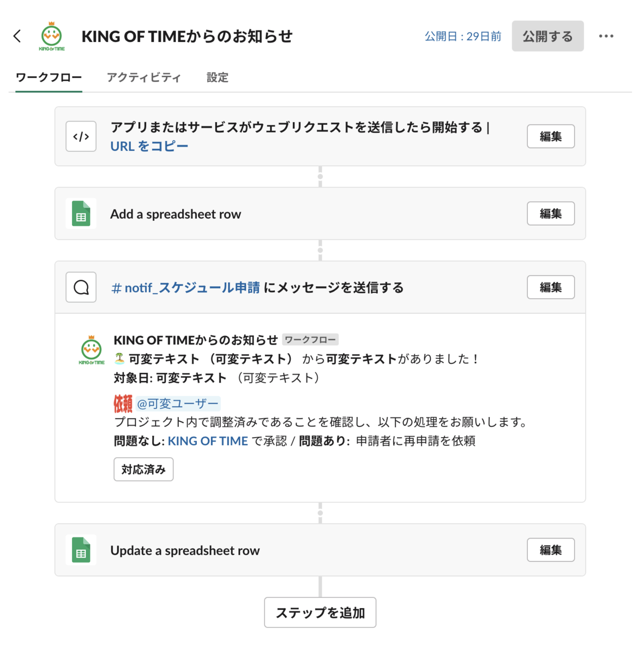The width and height of the screenshot is (644, 654).
Task: Open the アクティビティ tab
Action: [144, 77]
